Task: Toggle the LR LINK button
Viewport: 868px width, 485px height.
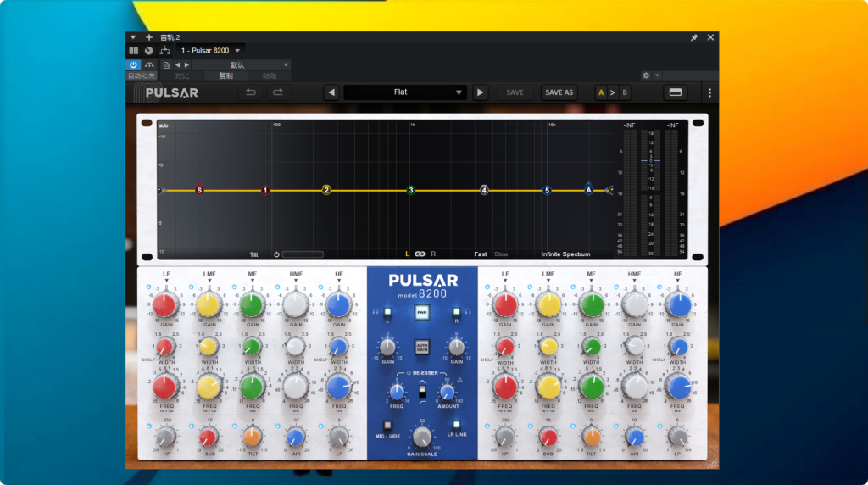Action: (x=456, y=425)
